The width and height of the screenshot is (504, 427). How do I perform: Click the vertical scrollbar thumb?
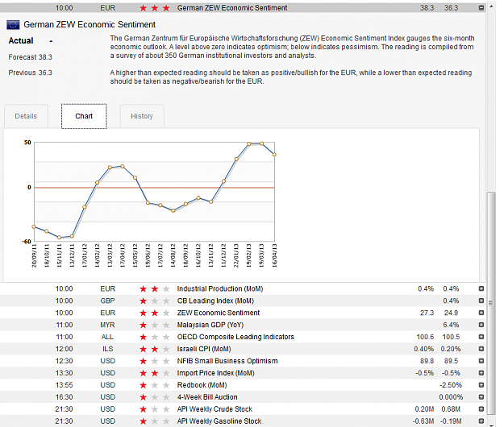pos(491,303)
